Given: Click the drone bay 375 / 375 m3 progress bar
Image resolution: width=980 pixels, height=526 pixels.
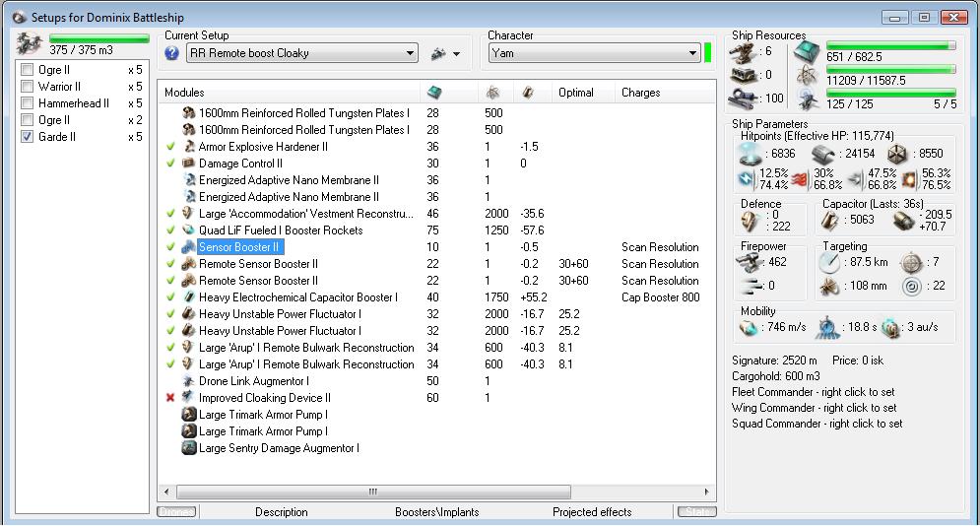Looking at the screenshot, I should point(98,38).
